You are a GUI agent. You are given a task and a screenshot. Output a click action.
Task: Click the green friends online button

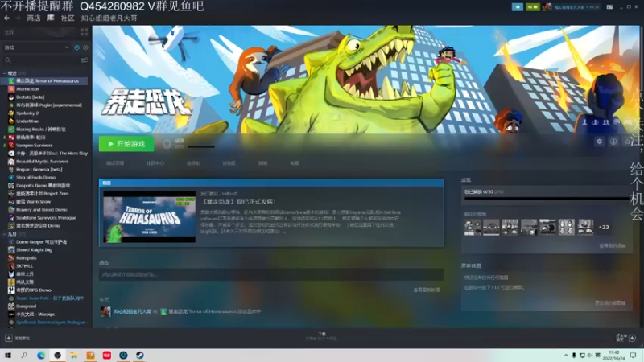pyautogui.click(x=532, y=7)
